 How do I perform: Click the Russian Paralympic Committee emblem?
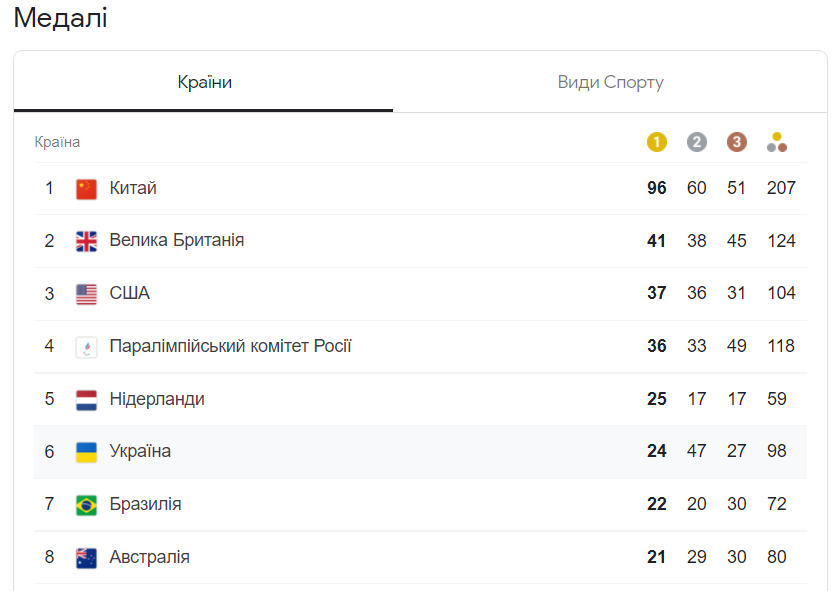click(x=87, y=347)
